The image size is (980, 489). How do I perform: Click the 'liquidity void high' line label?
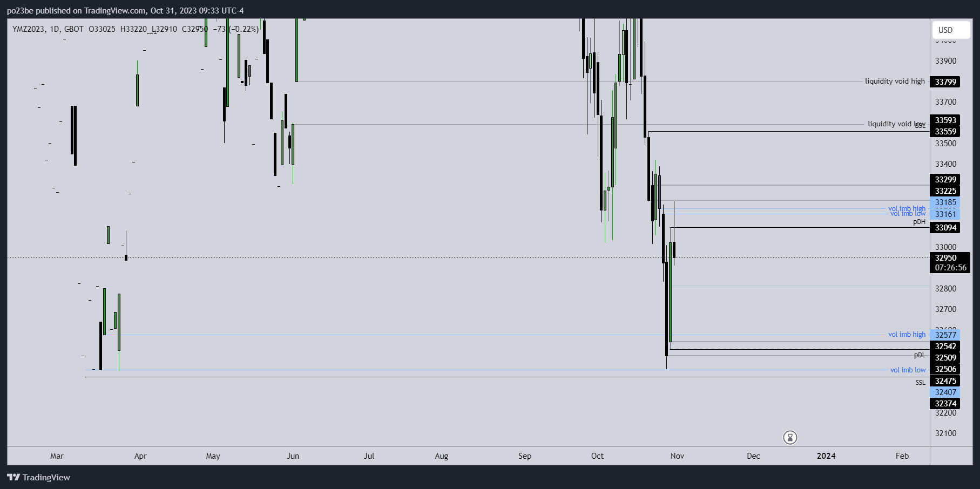click(895, 81)
